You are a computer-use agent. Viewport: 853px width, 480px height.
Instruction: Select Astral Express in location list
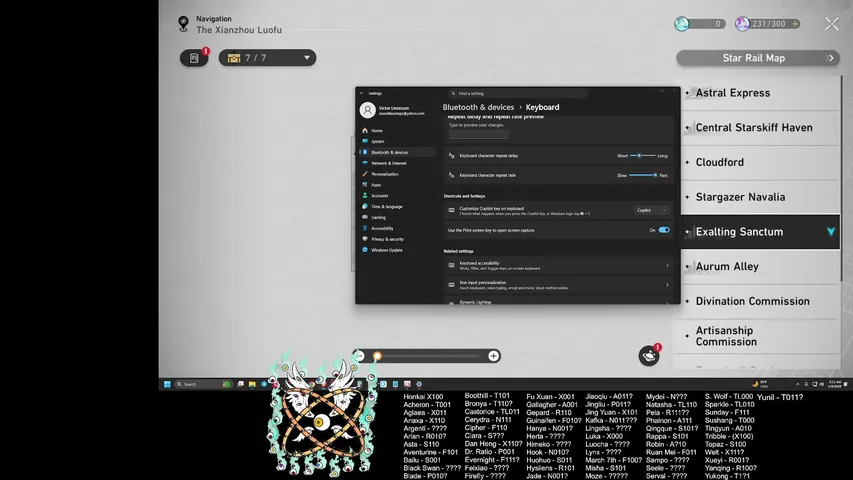click(x=759, y=93)
